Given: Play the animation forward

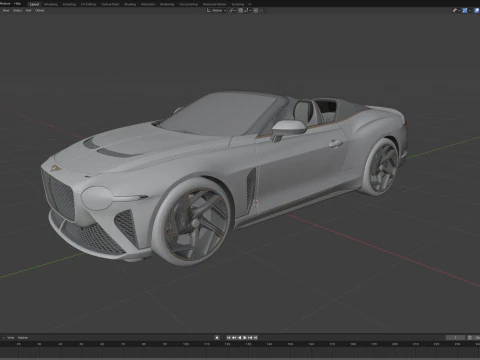Looking at the screenshot, I should (245, 338).
